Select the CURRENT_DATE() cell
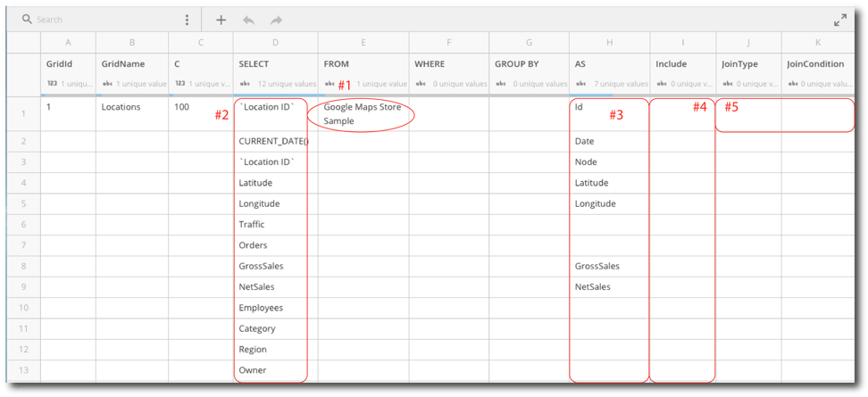 [x=276, y=142]
